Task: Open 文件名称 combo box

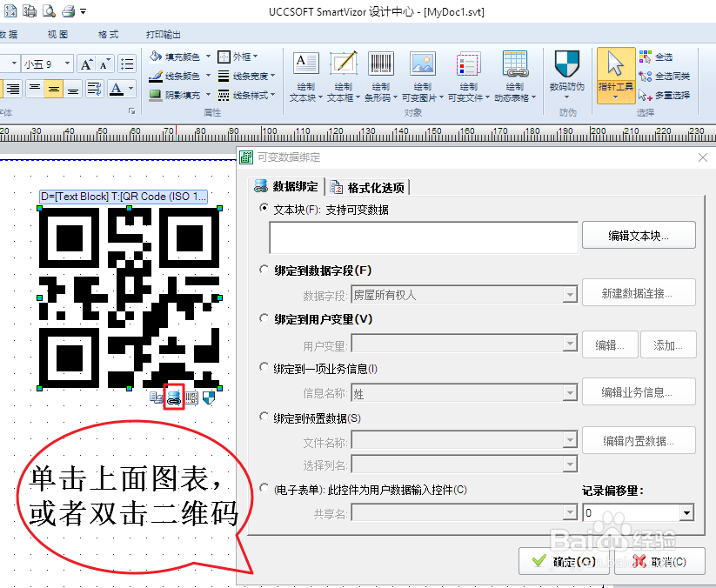Action: 464,440
